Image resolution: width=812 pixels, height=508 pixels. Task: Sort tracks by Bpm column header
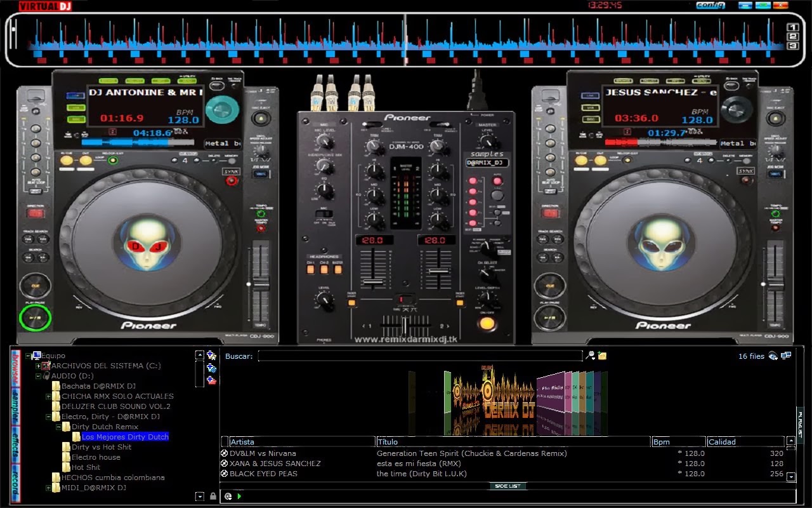point(678,441)
